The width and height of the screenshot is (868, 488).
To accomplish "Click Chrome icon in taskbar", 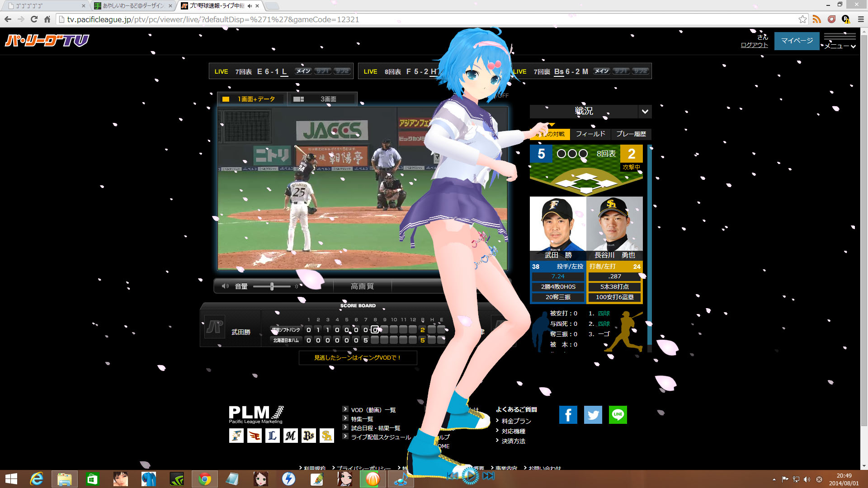I will (x=204, y=479).
